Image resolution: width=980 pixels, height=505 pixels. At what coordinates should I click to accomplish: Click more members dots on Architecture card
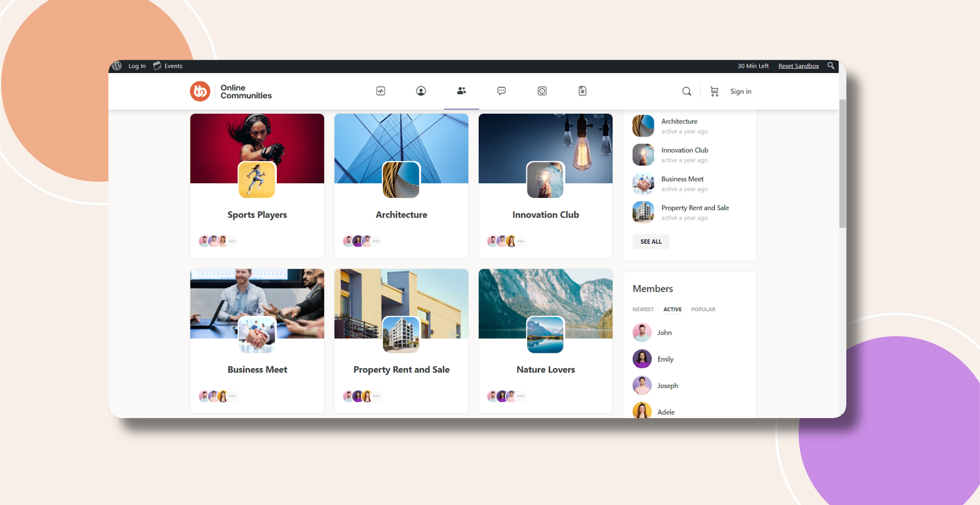(x=376, y=241)
